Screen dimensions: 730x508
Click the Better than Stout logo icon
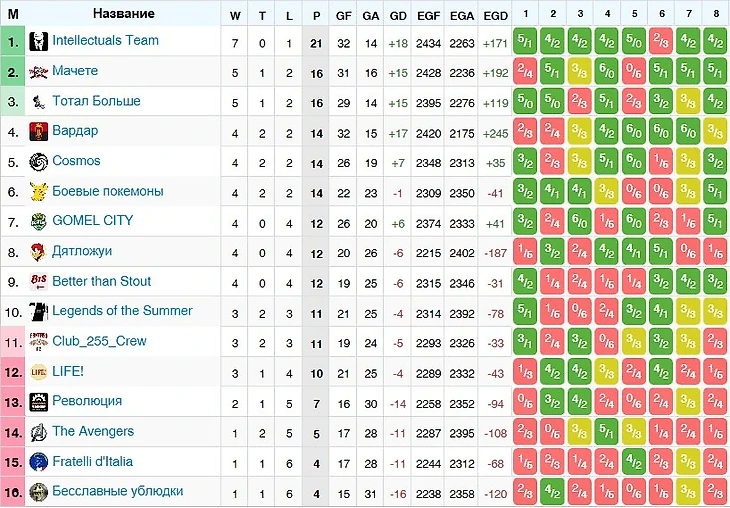coord(38,281)
